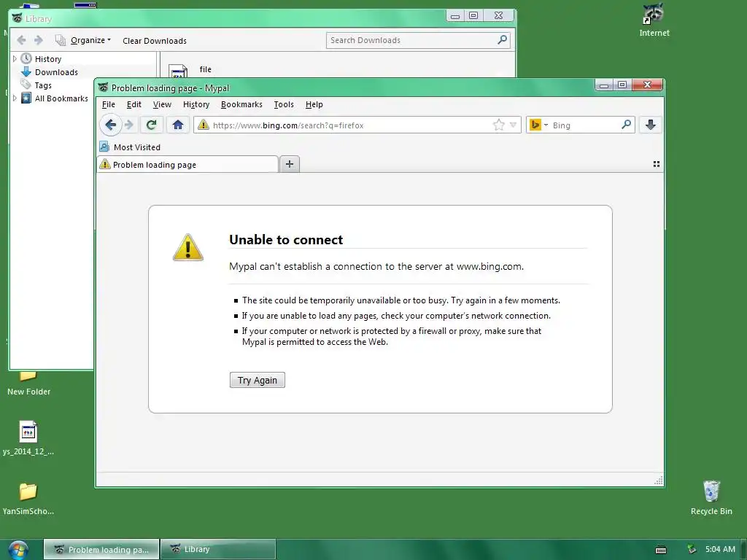Click the 5:04 AM taskbar clock
The height and width of the screenshot is (560, 747).
[720, 549]
